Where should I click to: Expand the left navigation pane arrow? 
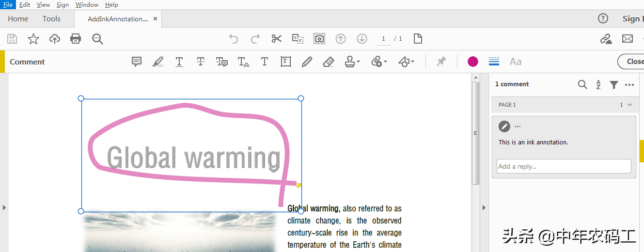click(x=4, y=207)
